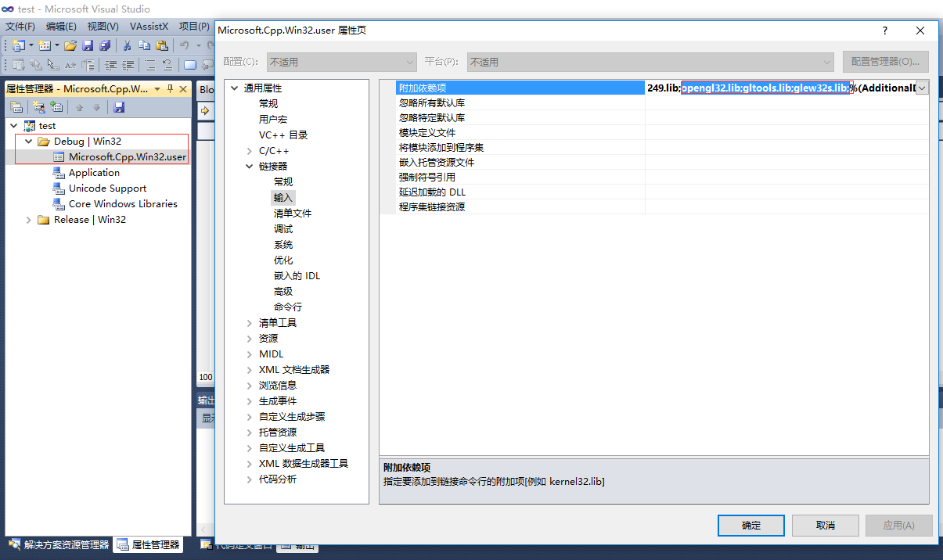Open a file using the Open toolbar icon
The image size is (943, 560).
pyautogui.click(x=70, y=45)
